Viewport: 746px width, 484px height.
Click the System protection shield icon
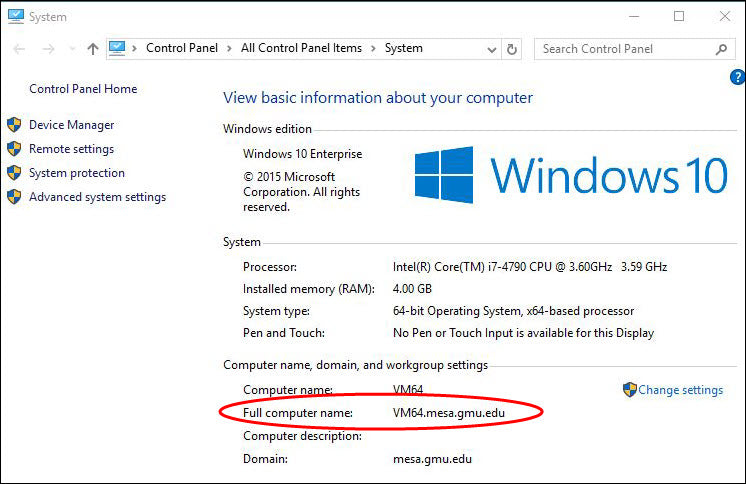[x=14, y=173]
